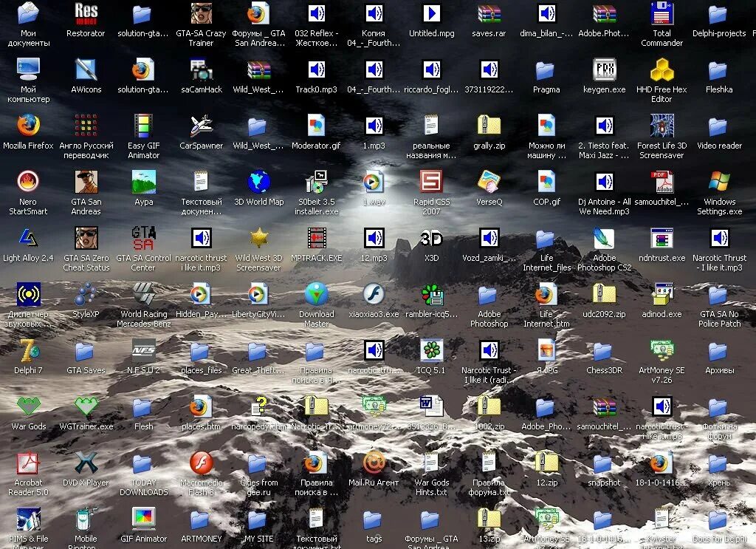Open Macromedia Flash 8 icon

(201, 463)
